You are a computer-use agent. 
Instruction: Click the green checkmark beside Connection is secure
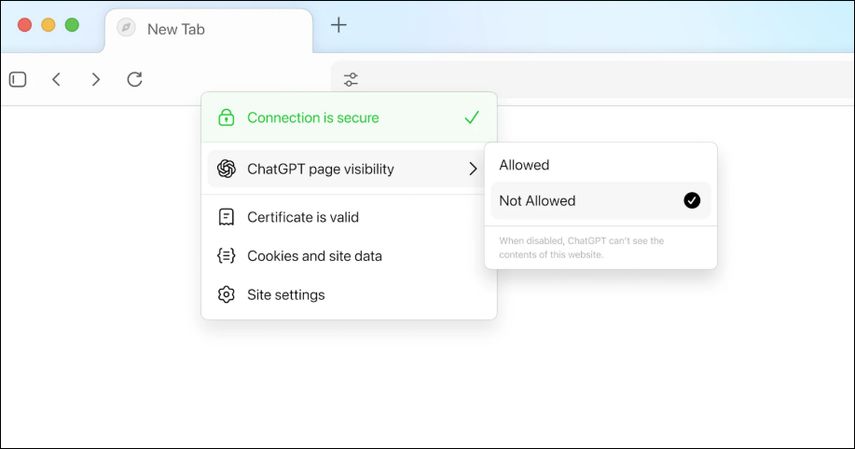click(x=472, y=117)
